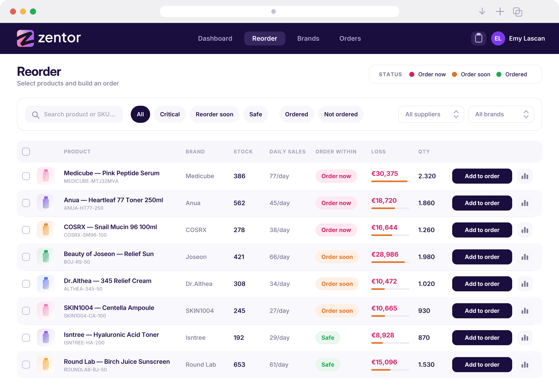Screen dimensions: 559x392
Task: Click the Anua Heartleaf Toner product thumbnail
Action: coord(46,203)
